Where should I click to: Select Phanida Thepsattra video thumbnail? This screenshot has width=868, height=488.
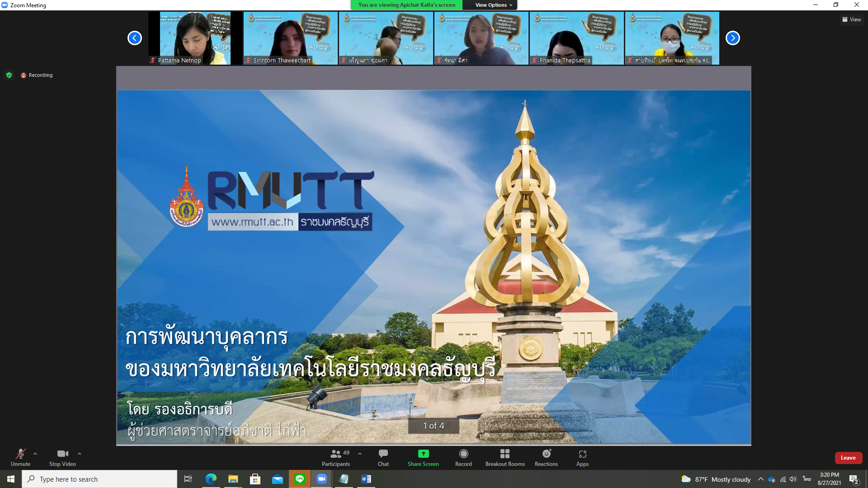(577, 38)
